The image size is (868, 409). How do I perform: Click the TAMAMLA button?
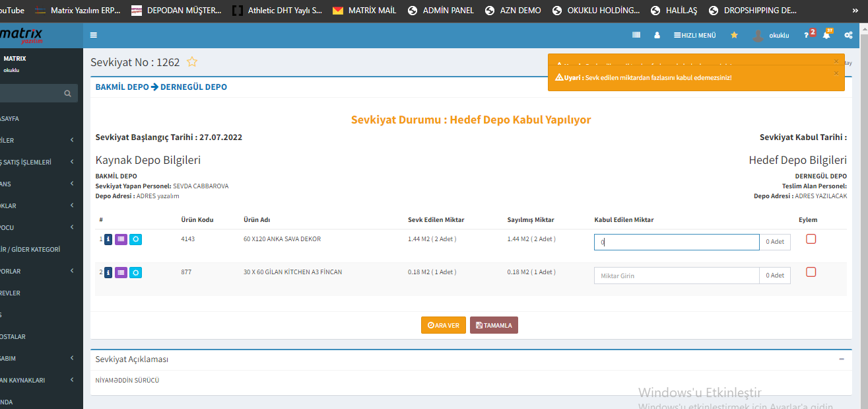point(494,325)
